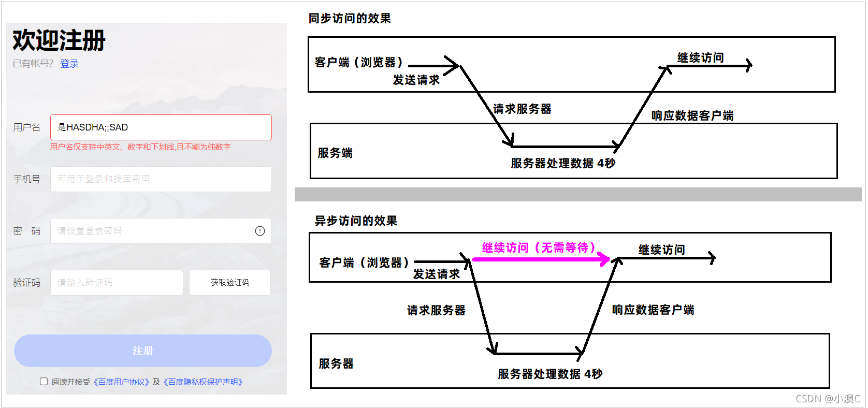Click the 登录 login link
Image resolution: width=868 pixels, height=408 pixels.
click(x=69, y=64)
